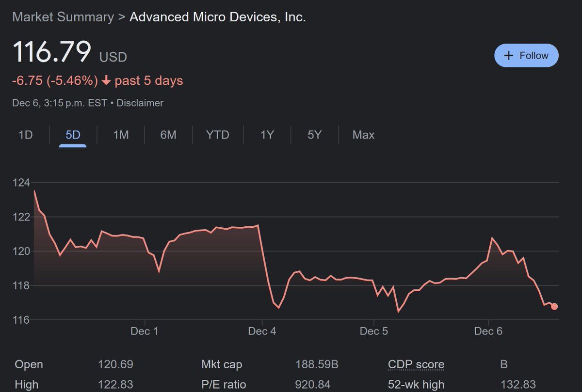Click the Follow button
This screenshot has width=582, height=392.
[x=526, y=55]
